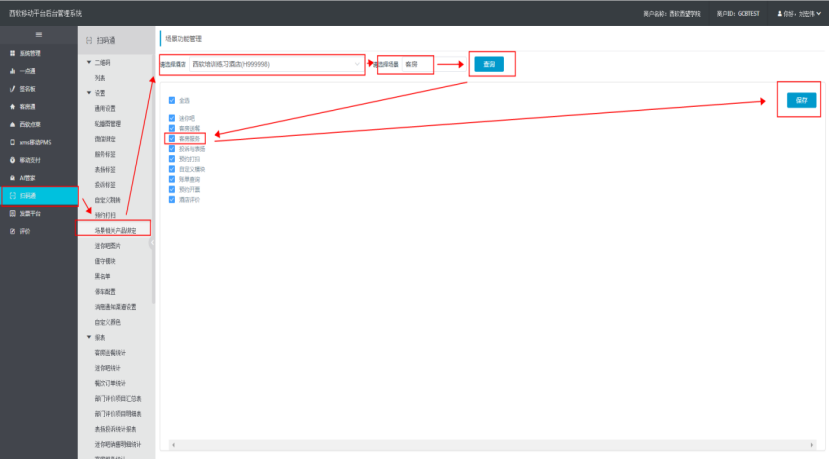Click left arrow of horizontal scrollbar

click(x=174, y=445)
